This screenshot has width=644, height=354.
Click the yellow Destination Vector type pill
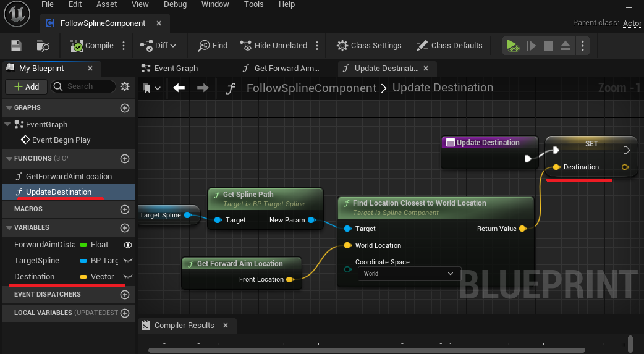pos(83,277)
